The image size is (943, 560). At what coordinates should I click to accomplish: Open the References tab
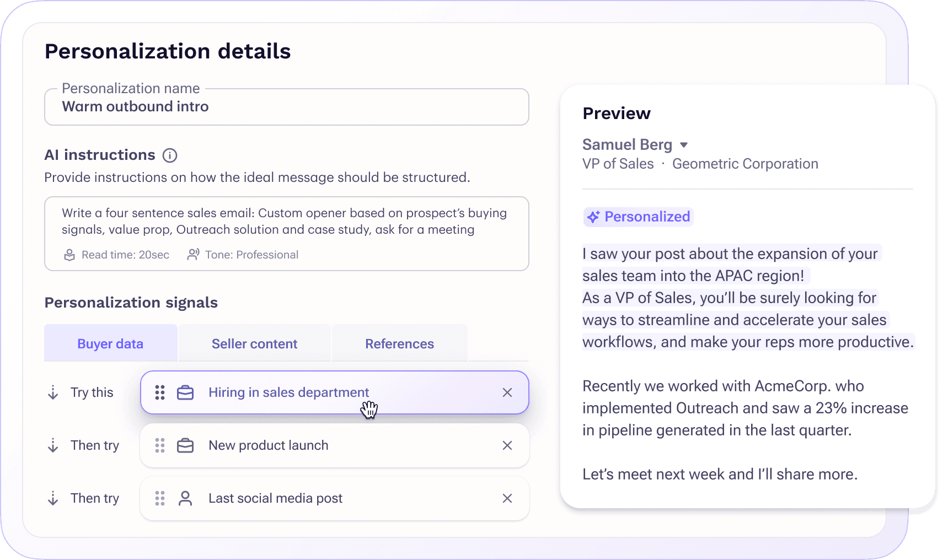(399, 343)
